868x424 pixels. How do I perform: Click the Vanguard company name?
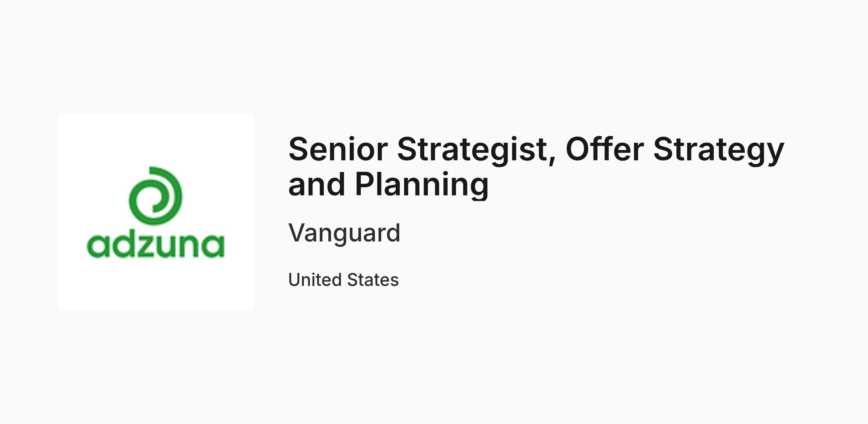pos(344,233)
